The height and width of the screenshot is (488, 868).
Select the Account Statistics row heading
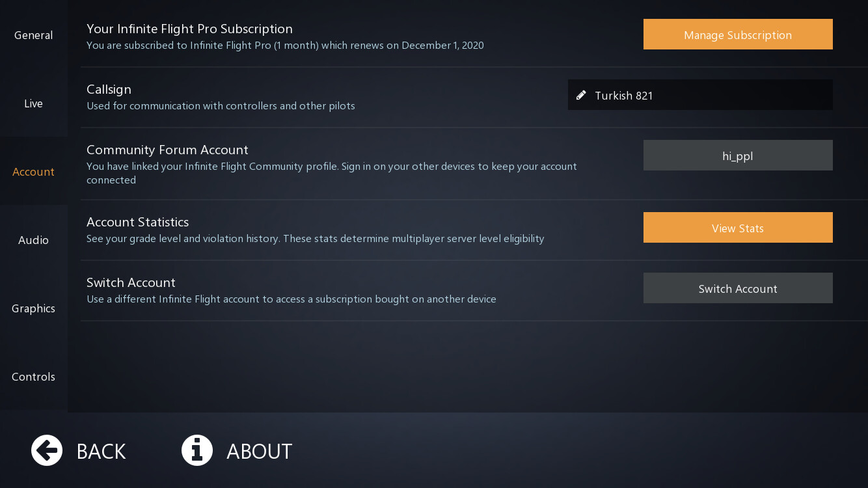point(137,222)
